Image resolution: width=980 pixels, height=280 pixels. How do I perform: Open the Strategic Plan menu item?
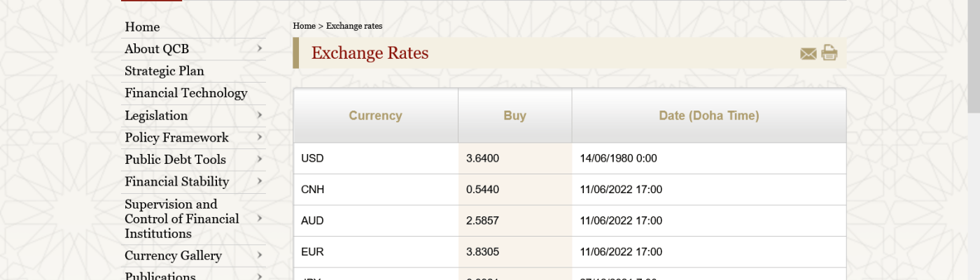(164, 71)
